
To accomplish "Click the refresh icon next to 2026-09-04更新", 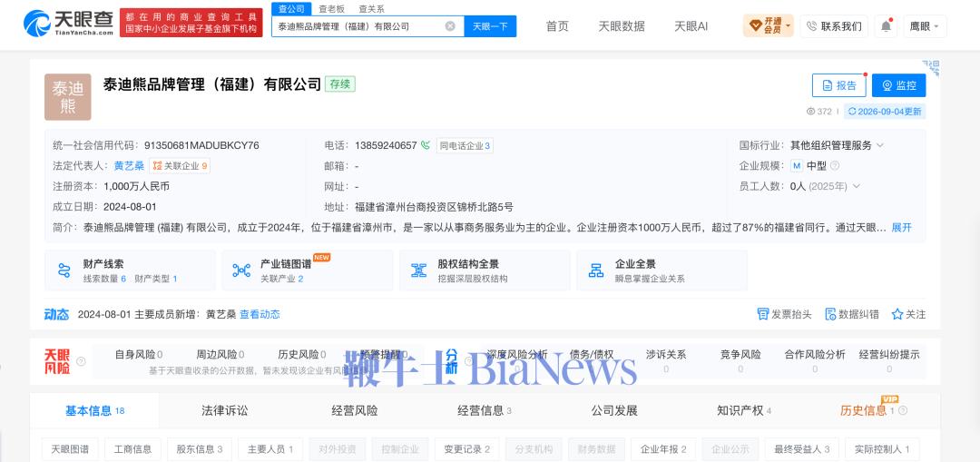I will pos(851,112).
